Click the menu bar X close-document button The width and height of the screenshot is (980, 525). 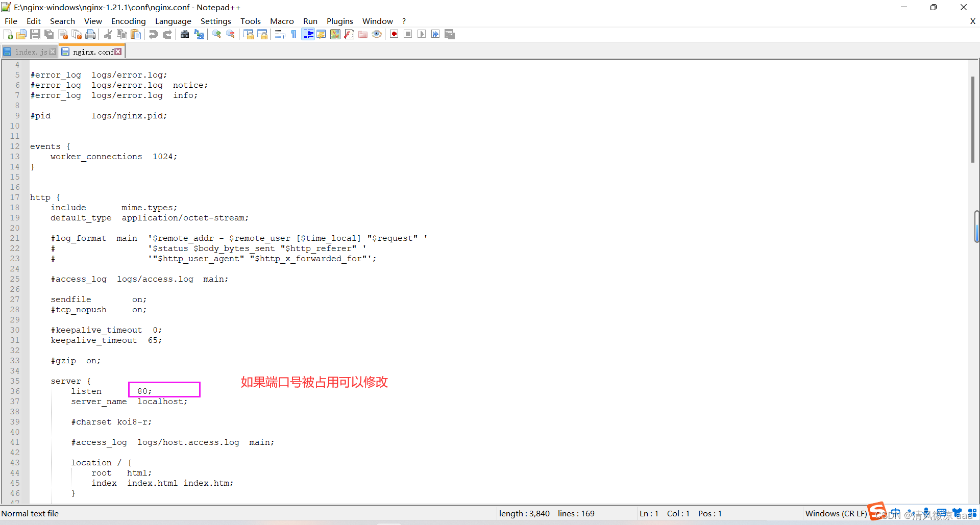click(x=972, y=21)
